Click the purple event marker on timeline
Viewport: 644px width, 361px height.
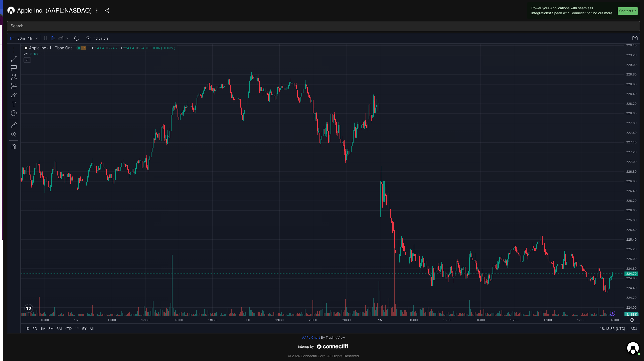(612, 313)
